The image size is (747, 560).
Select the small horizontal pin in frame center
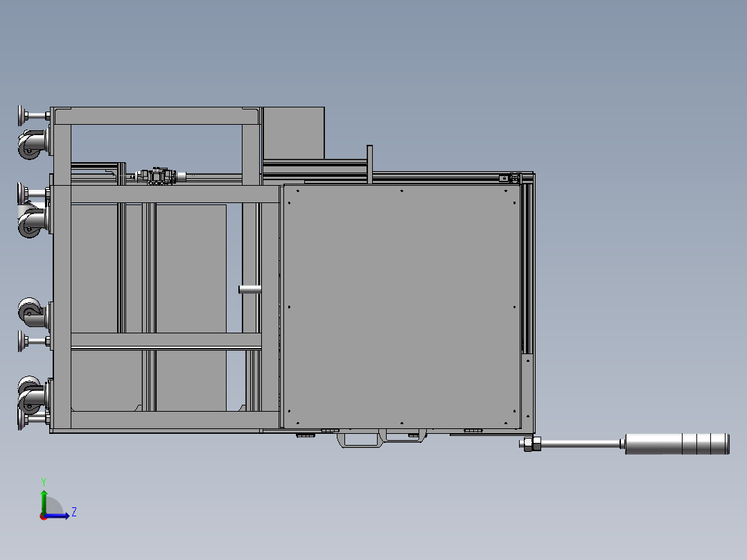click(249, 289)
